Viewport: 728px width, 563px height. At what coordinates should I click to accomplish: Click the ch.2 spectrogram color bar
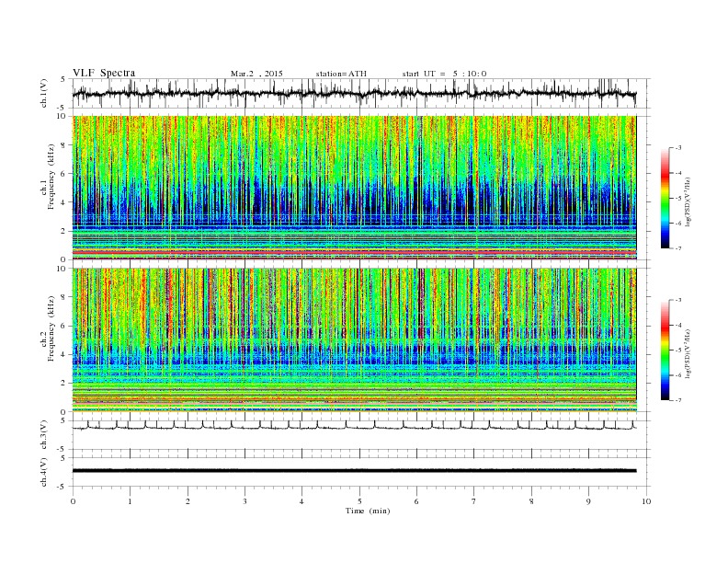click(665, 350)
